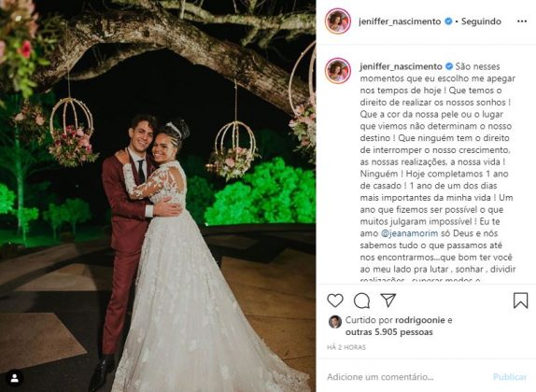
Task: Click the wedding photo of the couple
Action: click(158, 196)
